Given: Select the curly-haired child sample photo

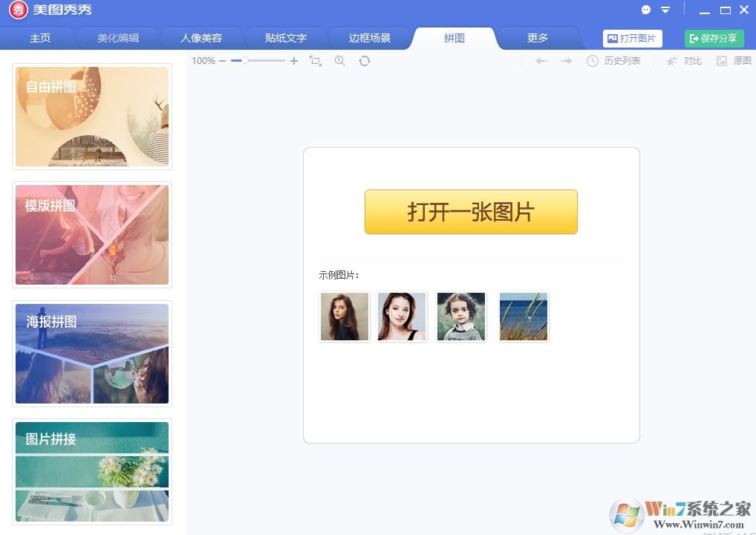Looking at the screenshot, I should click(461, 317).
